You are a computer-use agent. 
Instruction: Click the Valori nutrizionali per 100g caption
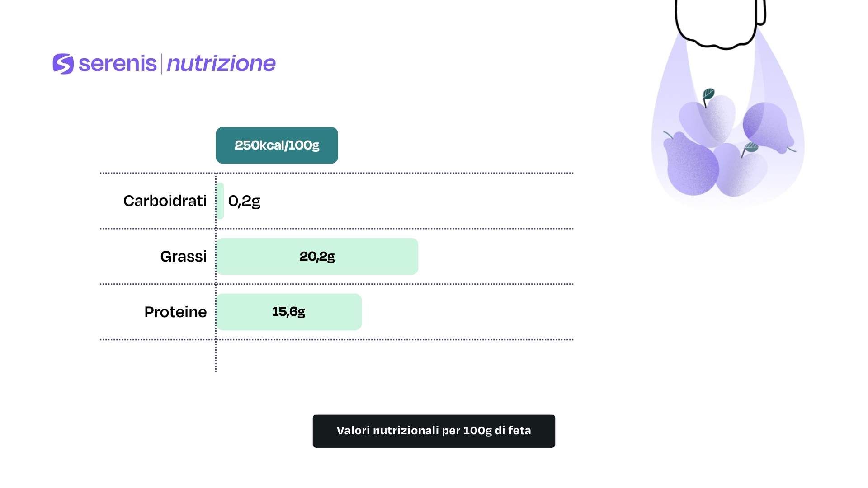tap(434, 431)
